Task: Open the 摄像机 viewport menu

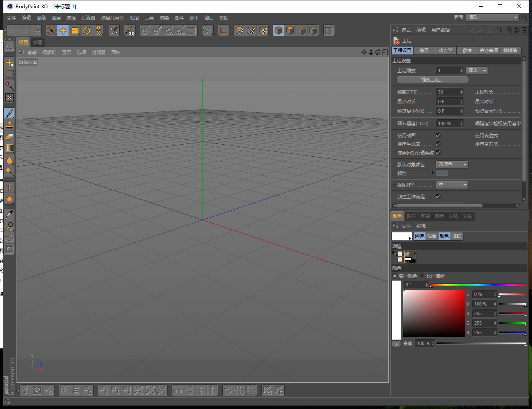Action: pyautogui.click(x=49, y=52)
